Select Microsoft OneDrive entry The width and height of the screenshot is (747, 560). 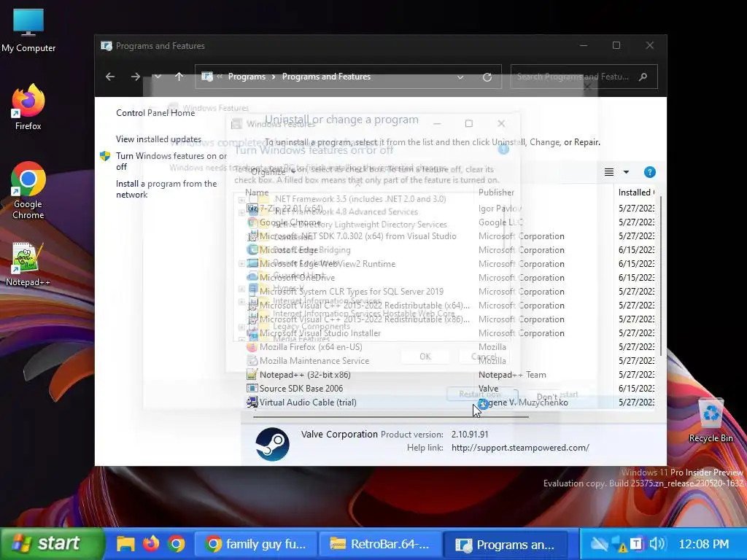(297, 278)
